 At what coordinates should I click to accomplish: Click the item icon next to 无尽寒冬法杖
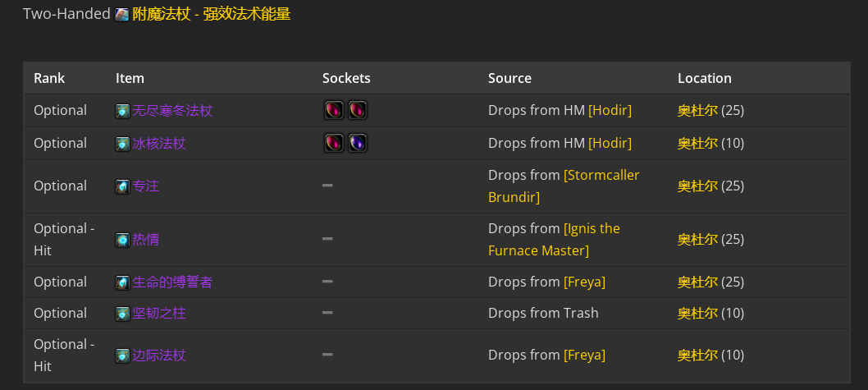click(x=122, y=111)
